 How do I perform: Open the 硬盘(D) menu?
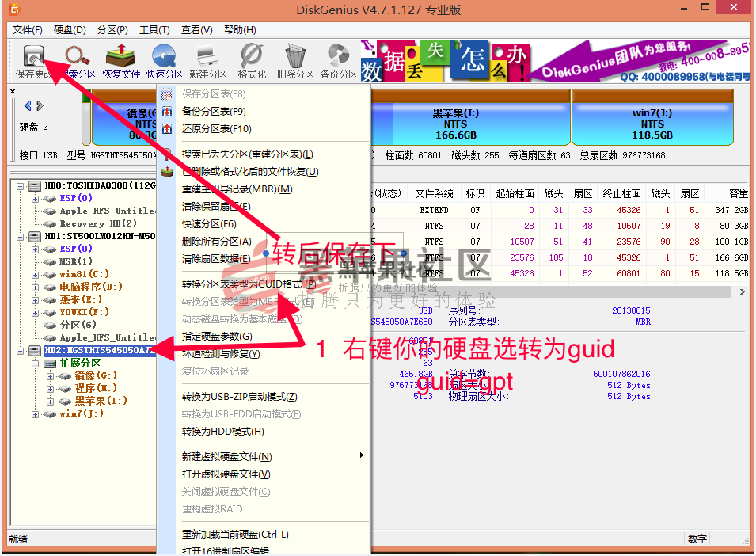(x=70, y=30)
